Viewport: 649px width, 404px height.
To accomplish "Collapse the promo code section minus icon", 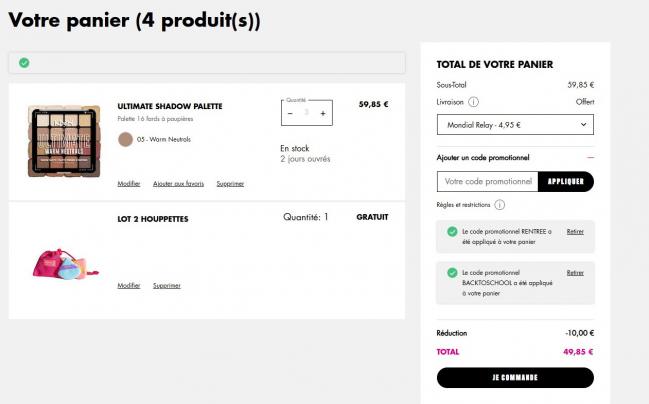I will pyautogui.click(x=590, y=158).
